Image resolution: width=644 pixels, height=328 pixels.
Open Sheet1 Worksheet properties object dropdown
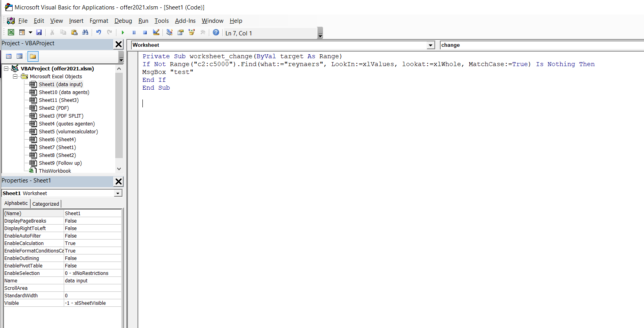(x=118, y=193)
